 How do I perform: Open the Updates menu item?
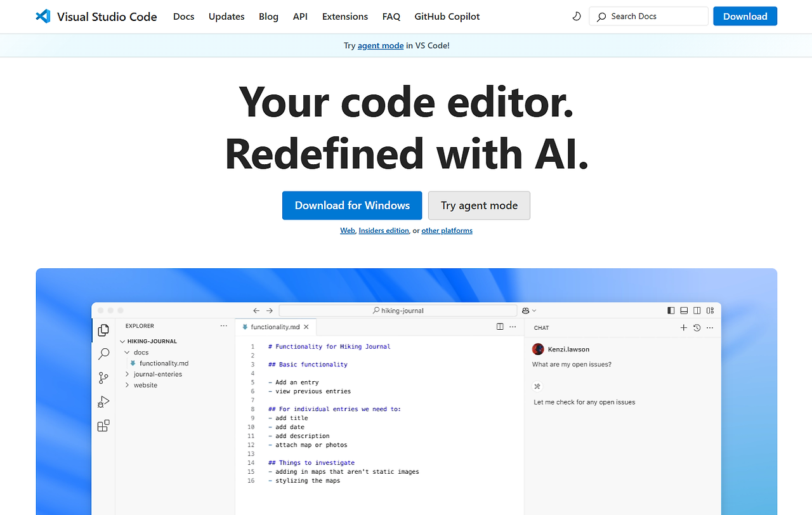(x=226, y=16)
